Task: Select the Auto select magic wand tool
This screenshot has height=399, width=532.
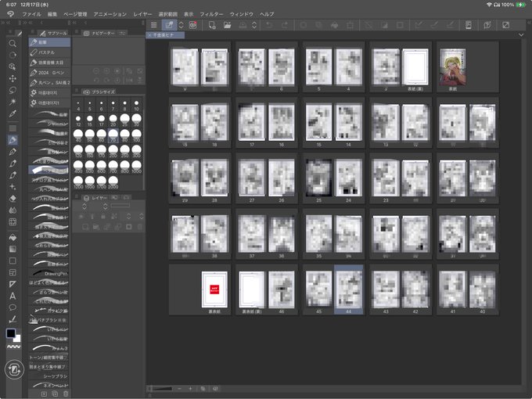Action: [13, 102]
